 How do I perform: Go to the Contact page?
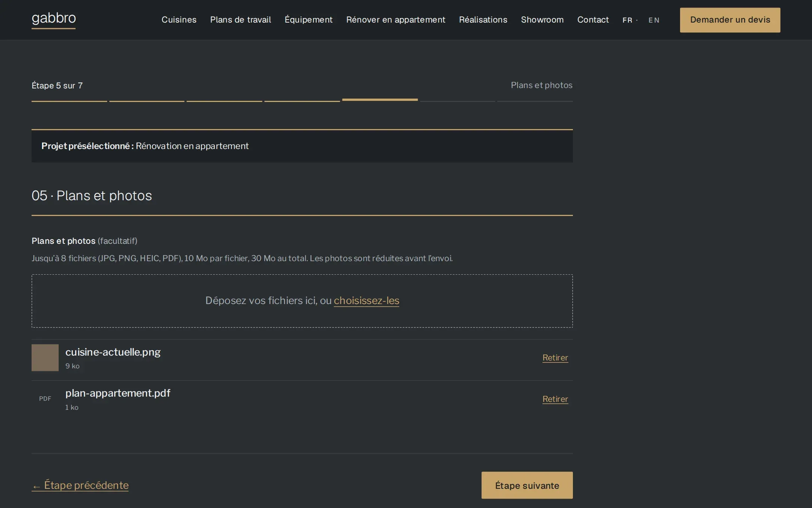(x=593, y=20)
